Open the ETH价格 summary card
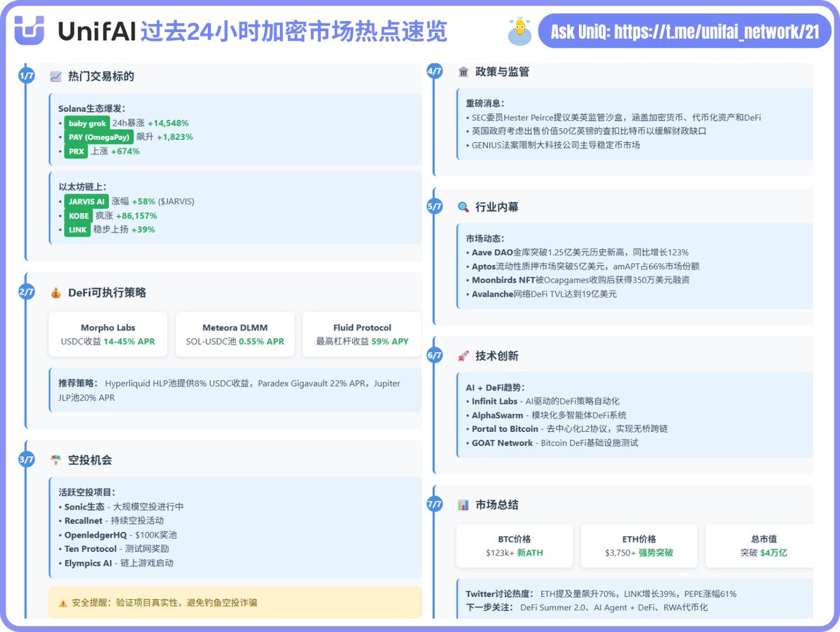This screenshot has height=632, width=840. coord(638,546)
